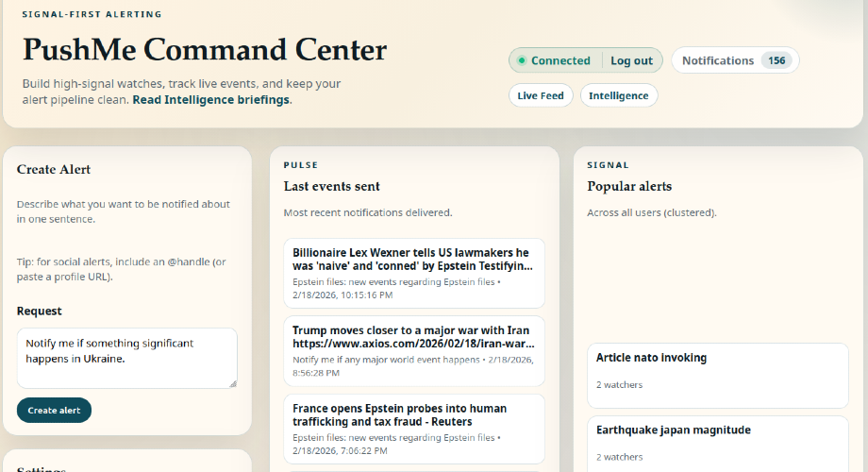Click the Connected status label

coord(560,60)
